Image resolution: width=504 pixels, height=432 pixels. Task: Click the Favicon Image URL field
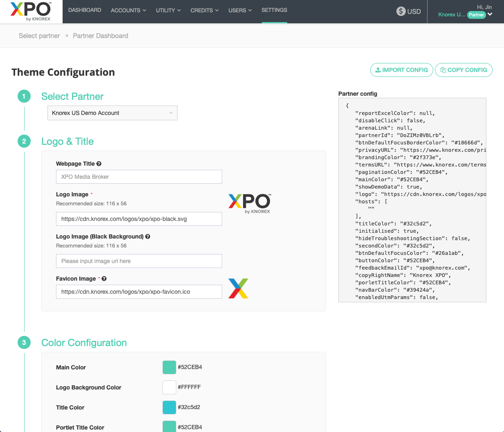tap(139, 292)
